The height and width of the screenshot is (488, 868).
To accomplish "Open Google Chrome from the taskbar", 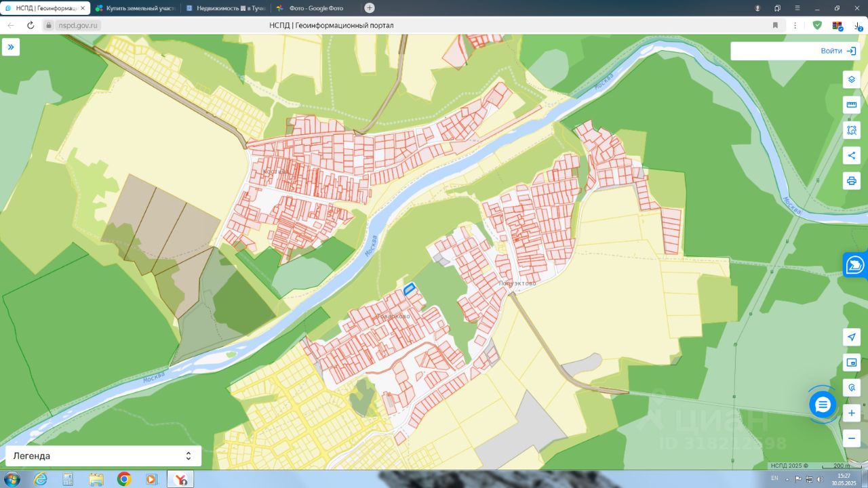I will click(124, 479).
